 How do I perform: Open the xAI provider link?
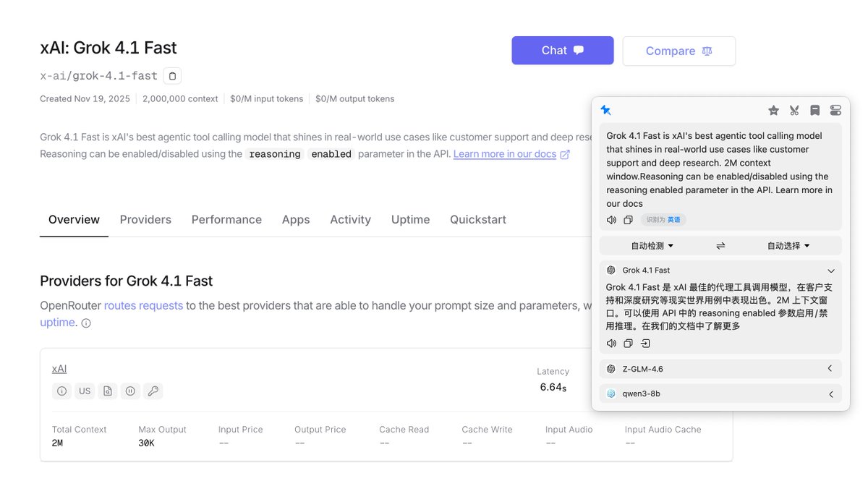coord(59,369)
